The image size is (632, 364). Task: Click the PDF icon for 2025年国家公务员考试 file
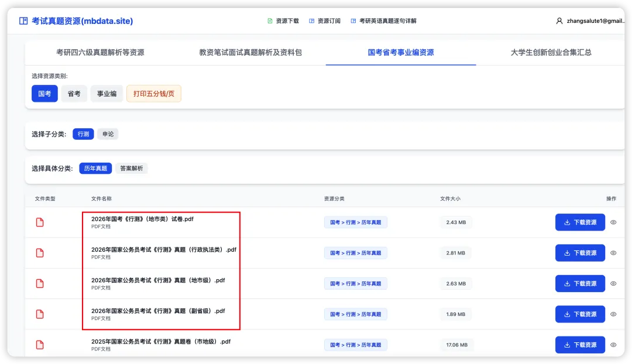(x=39, y=345)
